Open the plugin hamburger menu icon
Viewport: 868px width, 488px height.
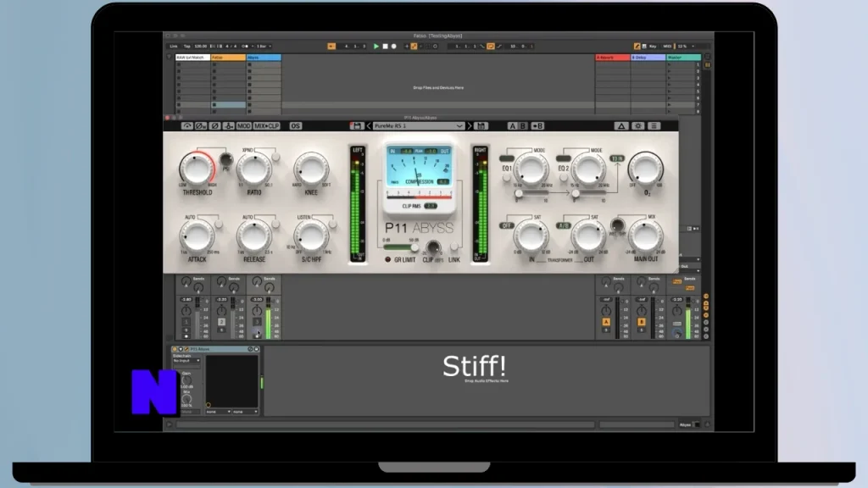[654, 126]
